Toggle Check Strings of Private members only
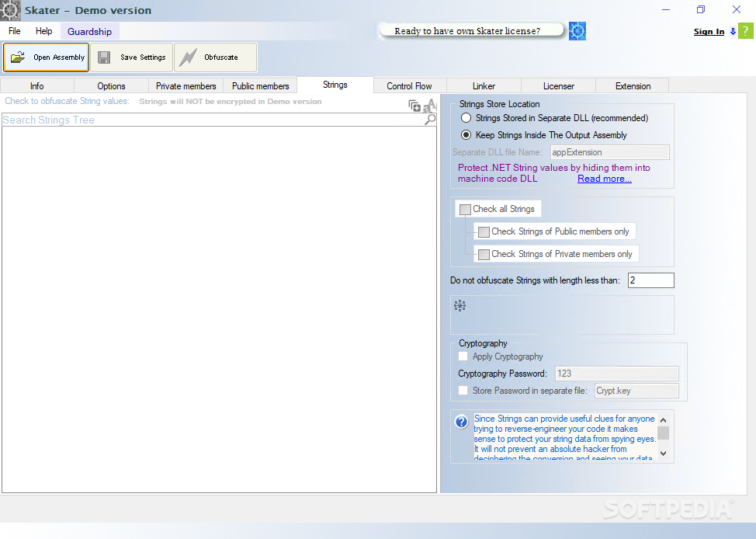The height and width of the screenshot is (539, 756). (x=484, y=254)
